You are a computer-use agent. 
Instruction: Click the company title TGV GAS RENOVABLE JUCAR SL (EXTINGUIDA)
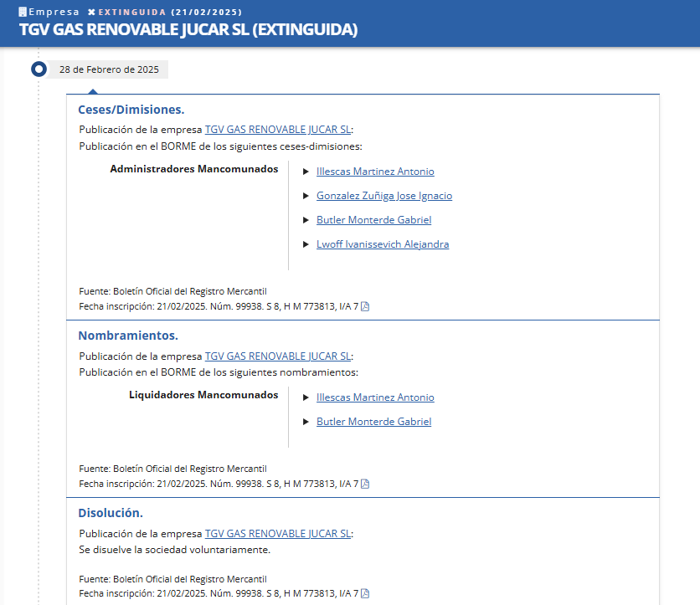pyautogui.click(x=188, y=29)
